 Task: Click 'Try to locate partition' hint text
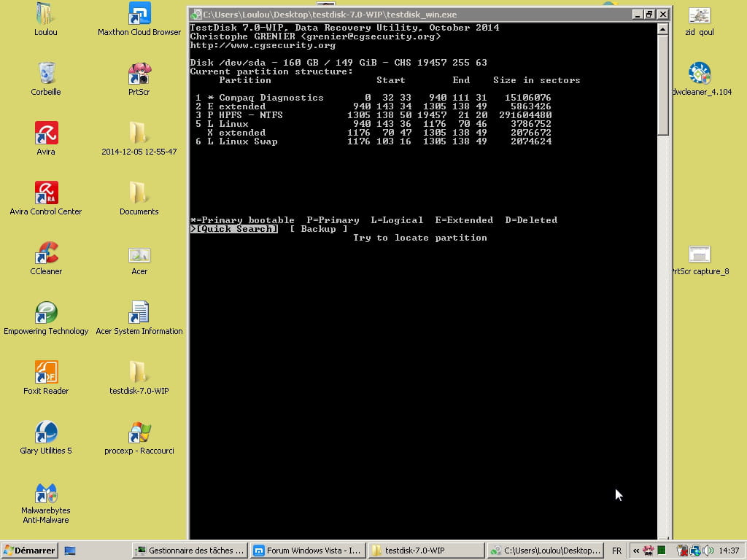click(x=420, y=238)
